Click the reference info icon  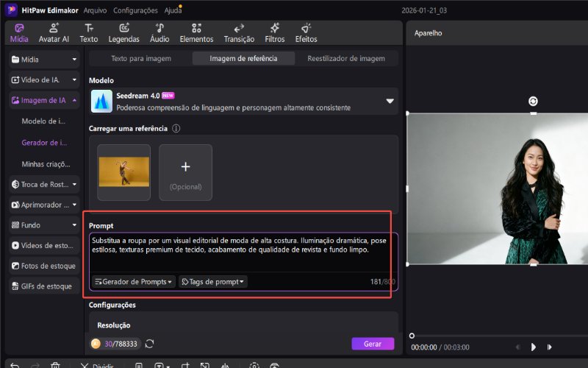(x=176, y=128)
